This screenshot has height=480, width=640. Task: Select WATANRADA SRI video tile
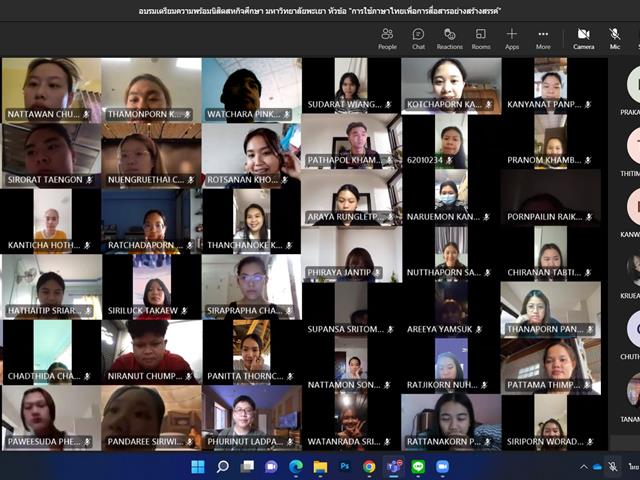(351, 422)
